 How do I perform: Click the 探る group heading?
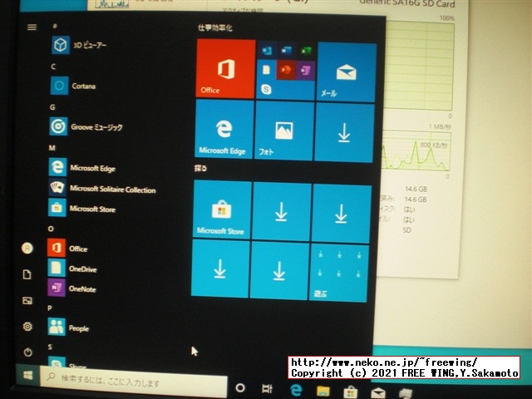pyautogui.click(x=200, y=168)
